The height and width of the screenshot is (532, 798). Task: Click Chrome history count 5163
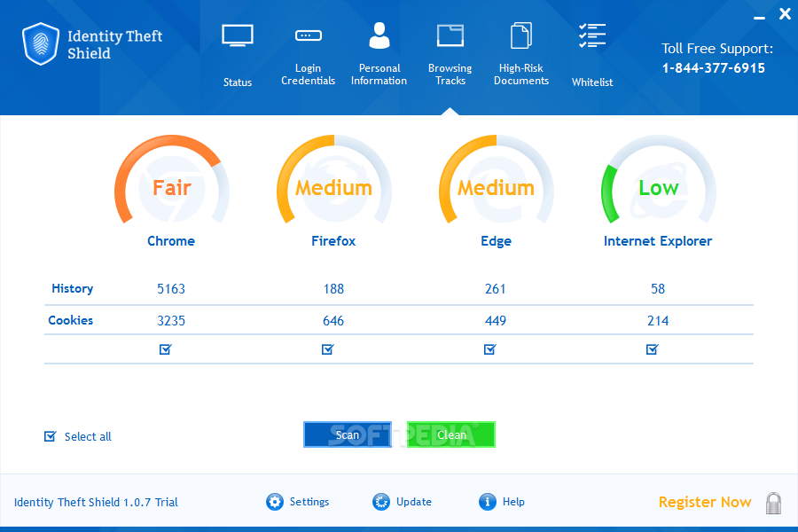pyautogui.click(x=171, y=289)
